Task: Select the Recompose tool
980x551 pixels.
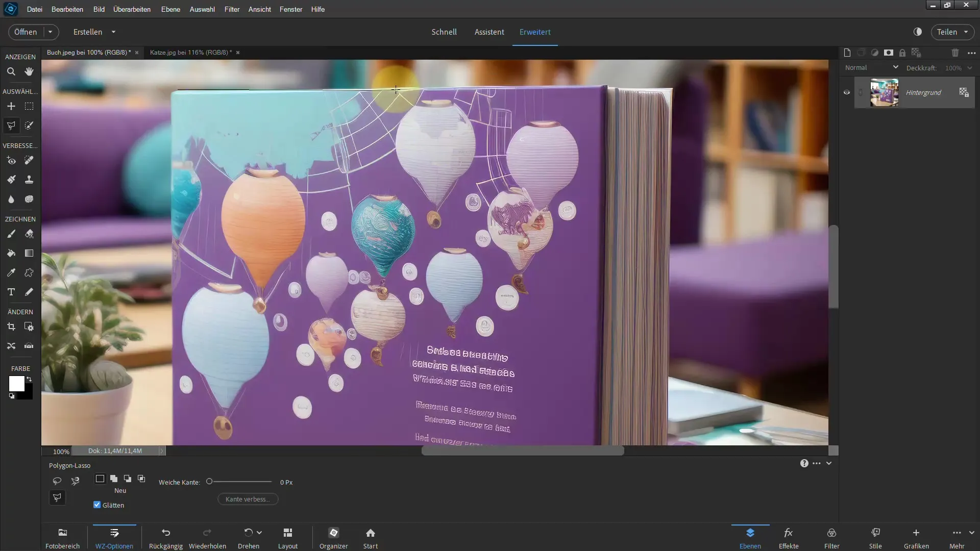Action: coord(29,327)
